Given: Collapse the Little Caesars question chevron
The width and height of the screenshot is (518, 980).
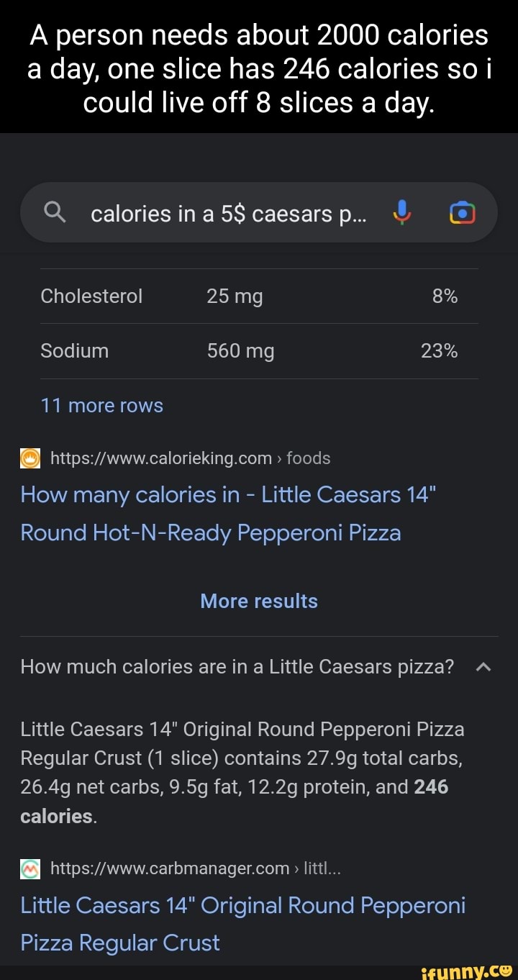Looking at the screenshot, I should coord(483,668).
